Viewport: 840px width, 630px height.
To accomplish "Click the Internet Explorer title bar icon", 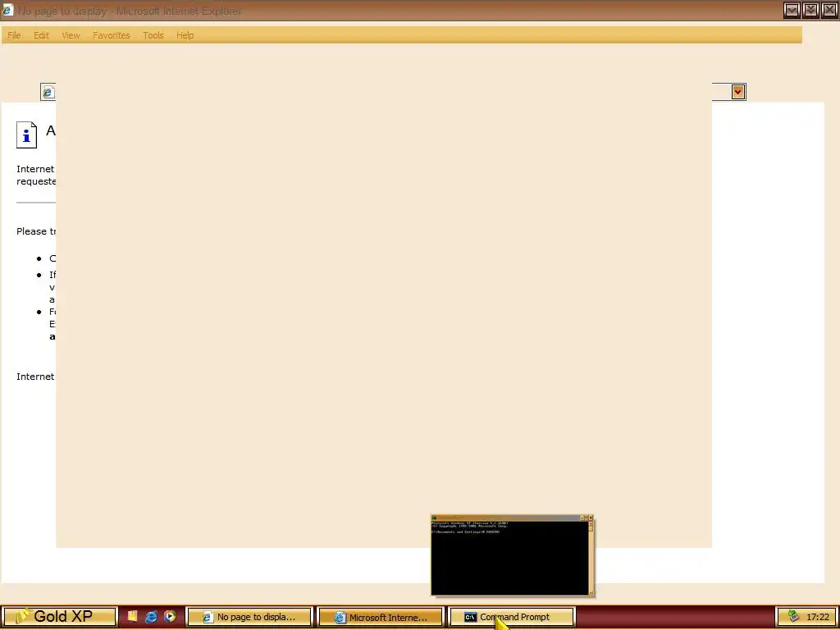I will [7, 10].
